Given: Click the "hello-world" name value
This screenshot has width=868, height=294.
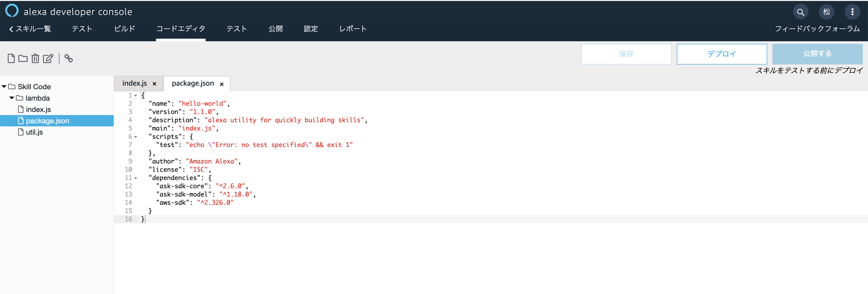Looking at the screenshot, I should click(x=203, y=104).
